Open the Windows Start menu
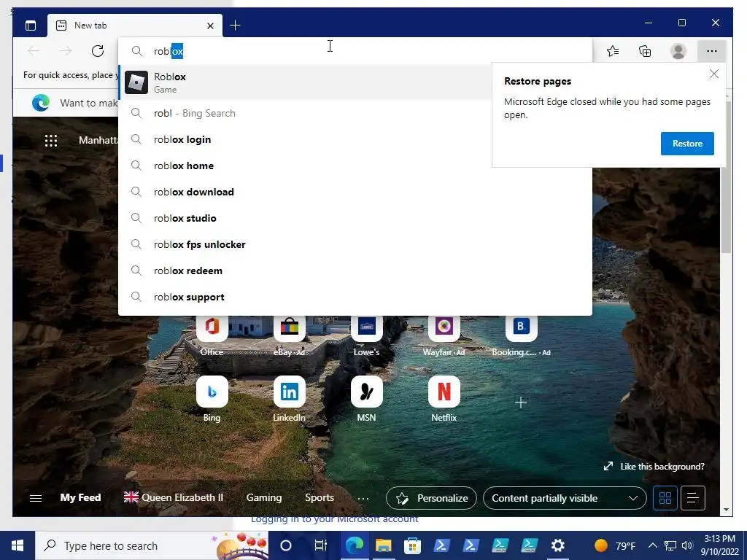 click(x=18, y=545)
